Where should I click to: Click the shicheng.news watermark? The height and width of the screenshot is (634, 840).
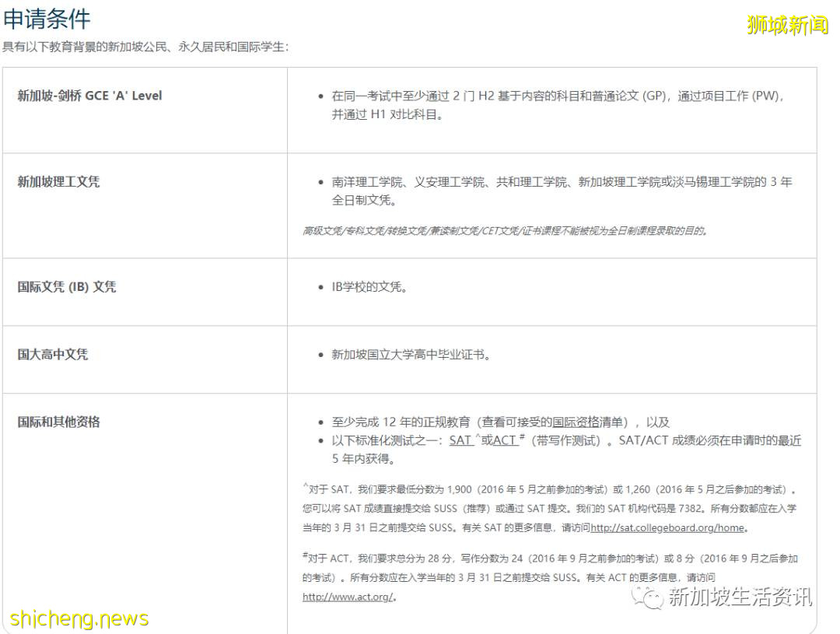[74, 618]
